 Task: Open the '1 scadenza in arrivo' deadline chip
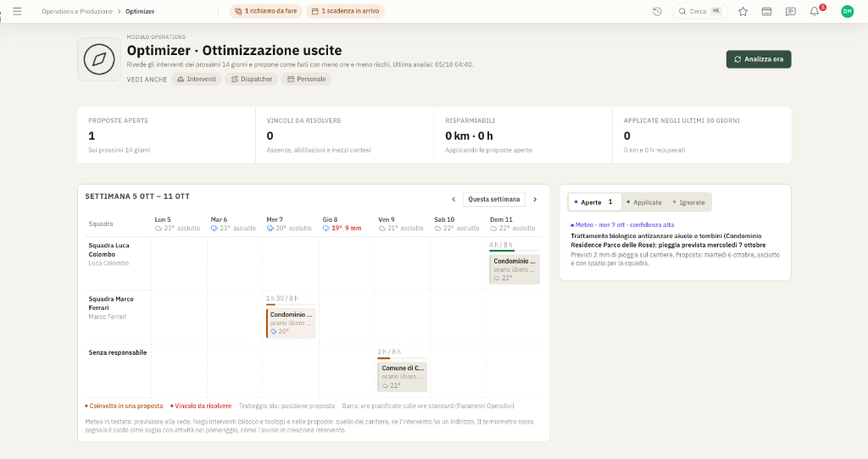[346, 11]
